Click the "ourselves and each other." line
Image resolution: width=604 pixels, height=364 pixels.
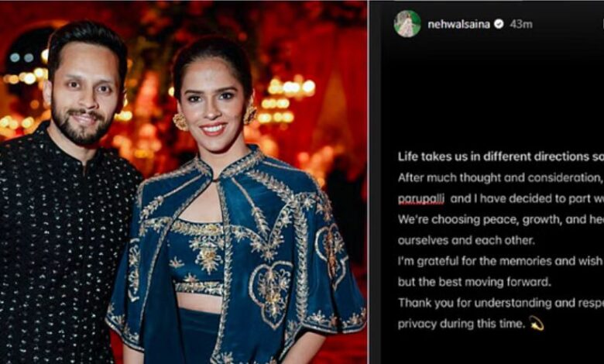coord(466,240)
